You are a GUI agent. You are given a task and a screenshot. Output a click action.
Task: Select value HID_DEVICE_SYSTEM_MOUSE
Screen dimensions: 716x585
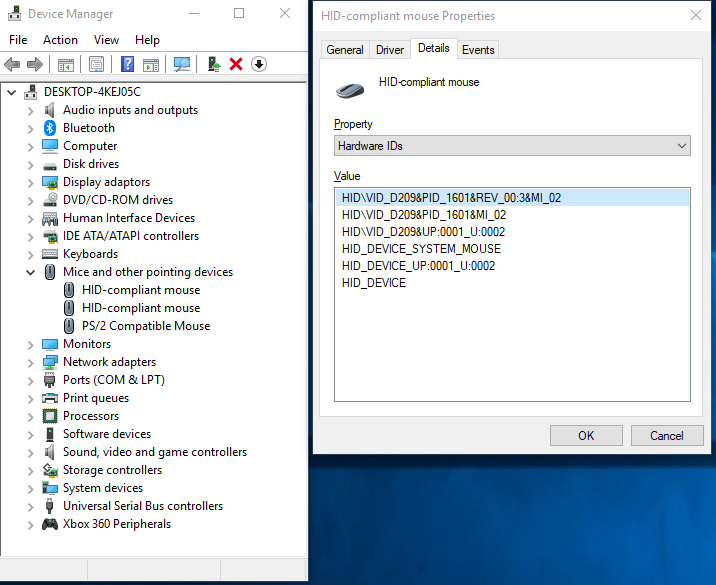click(421, 249)
